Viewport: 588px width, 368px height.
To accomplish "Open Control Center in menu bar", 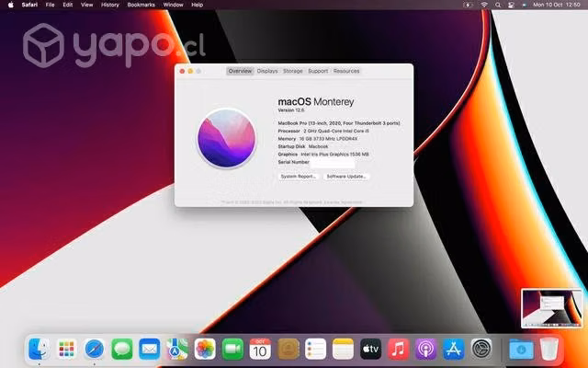I will [x=511, y=5].
